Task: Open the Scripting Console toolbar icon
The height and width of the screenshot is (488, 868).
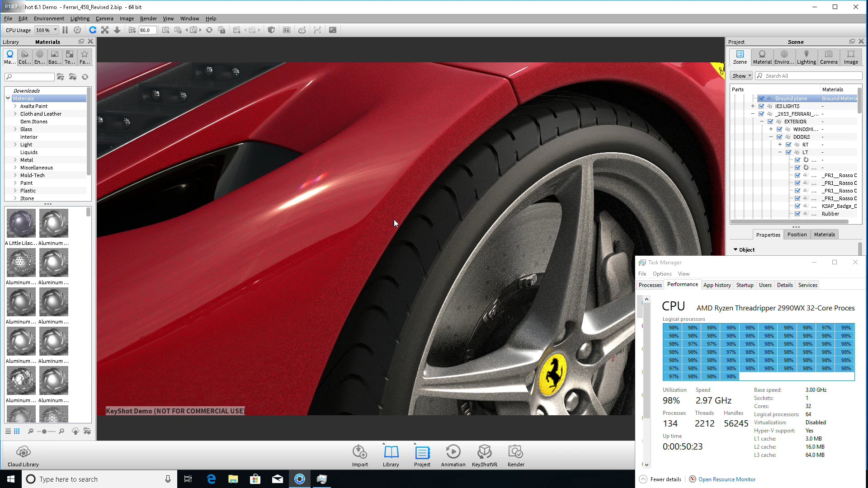Action: pos(333,30)
